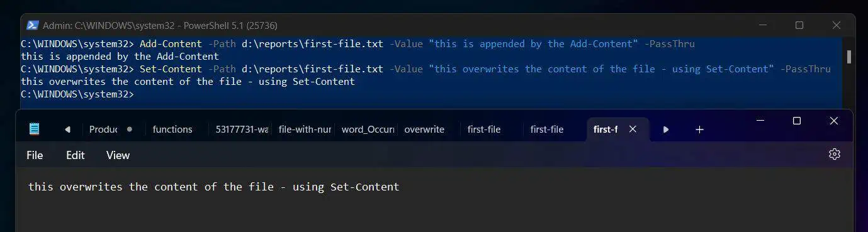Select the word_Occur tab
This screenshot has height=232, width=868.
(368, 130)
